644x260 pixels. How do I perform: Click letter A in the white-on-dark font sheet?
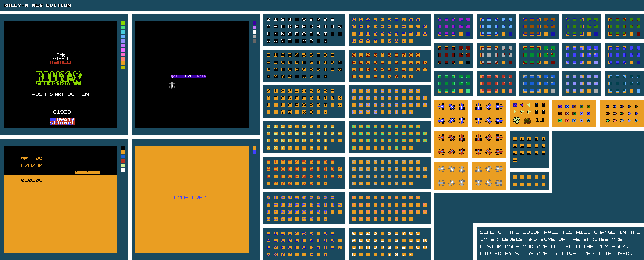click(268, 27)
